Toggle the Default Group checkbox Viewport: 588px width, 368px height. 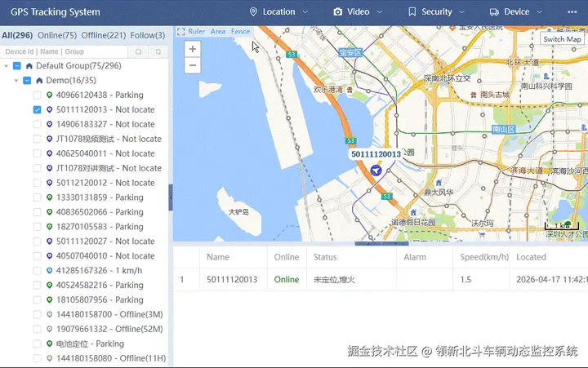(17, 66)
